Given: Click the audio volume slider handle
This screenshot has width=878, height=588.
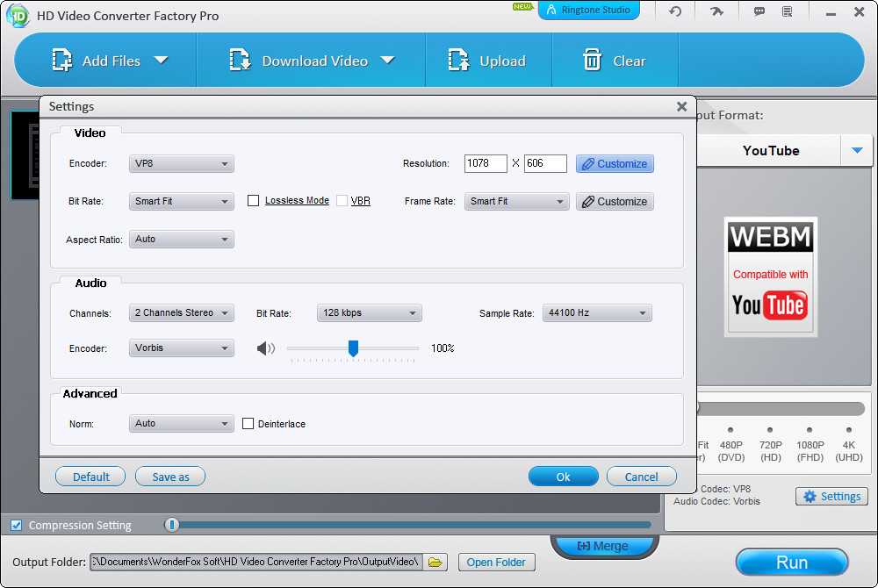Looking at the screenshot, I should coord(353,348).
